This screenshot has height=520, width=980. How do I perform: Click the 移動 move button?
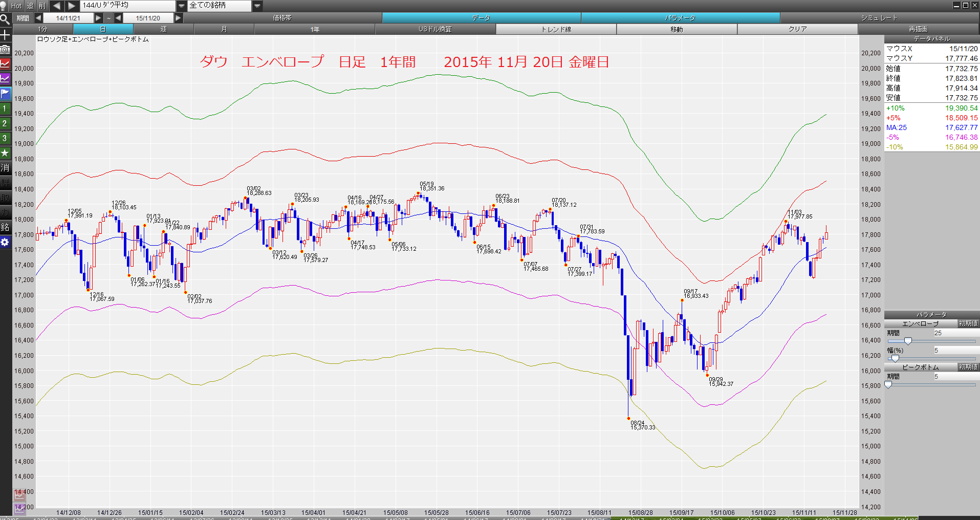[677, 29]
